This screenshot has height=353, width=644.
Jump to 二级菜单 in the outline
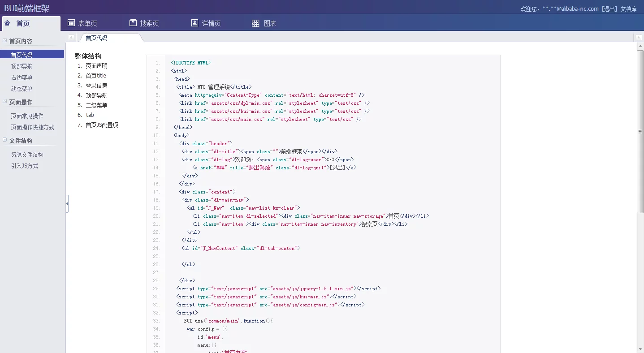96,105
